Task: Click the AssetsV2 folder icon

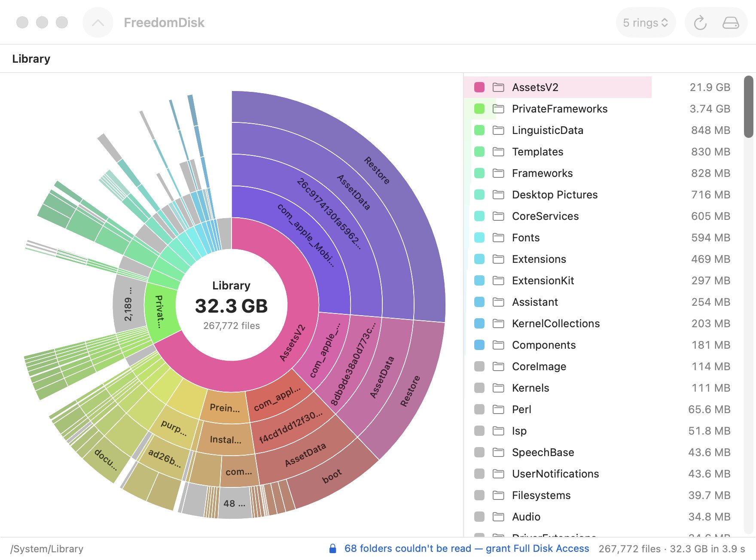Action: (x=498, y=87)
